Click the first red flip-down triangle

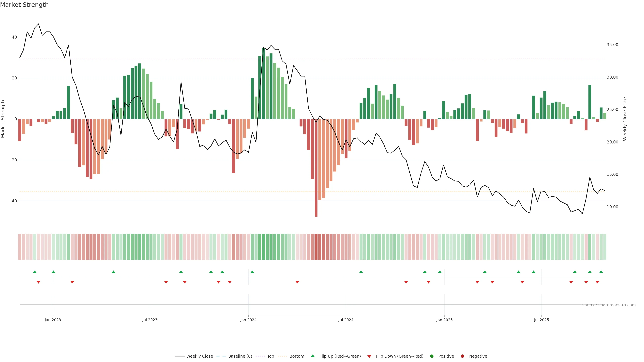click(39, 282)
